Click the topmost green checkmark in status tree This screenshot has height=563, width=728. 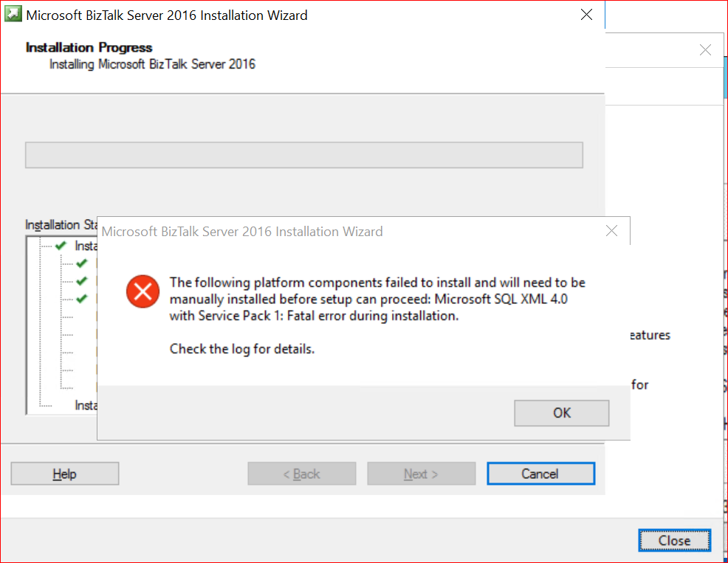click(61, 246)
